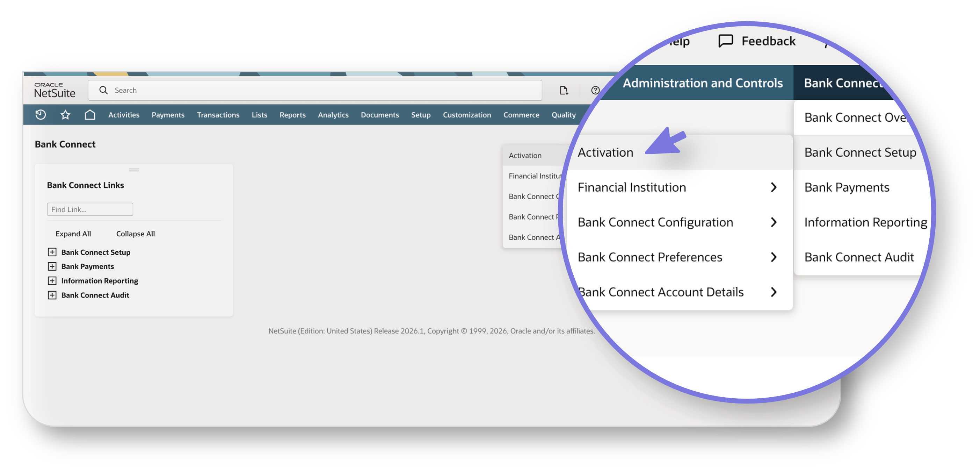980x471 pixels.
Task: Open Bank Payments tree label
Action: click(87, 266)
